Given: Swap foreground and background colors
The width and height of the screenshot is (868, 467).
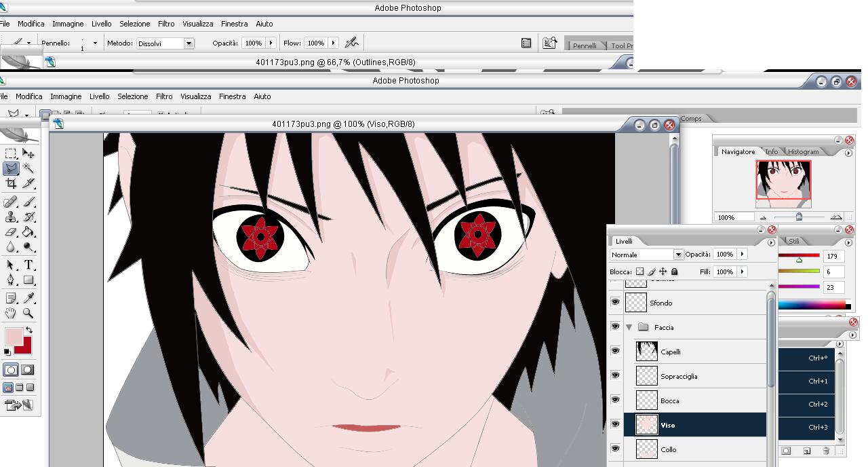Looking at the screenshot, I should (x=29, y=330).
